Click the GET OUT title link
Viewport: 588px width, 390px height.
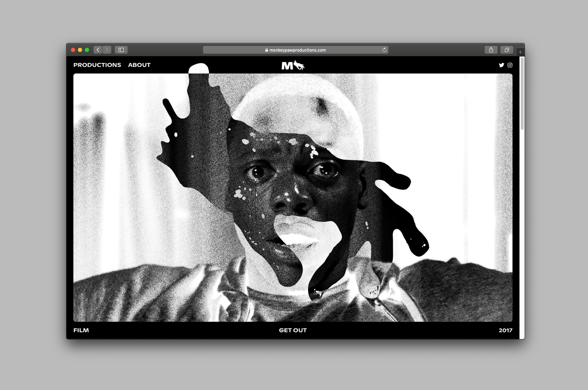pyautogui.click(x=292, y=330)
